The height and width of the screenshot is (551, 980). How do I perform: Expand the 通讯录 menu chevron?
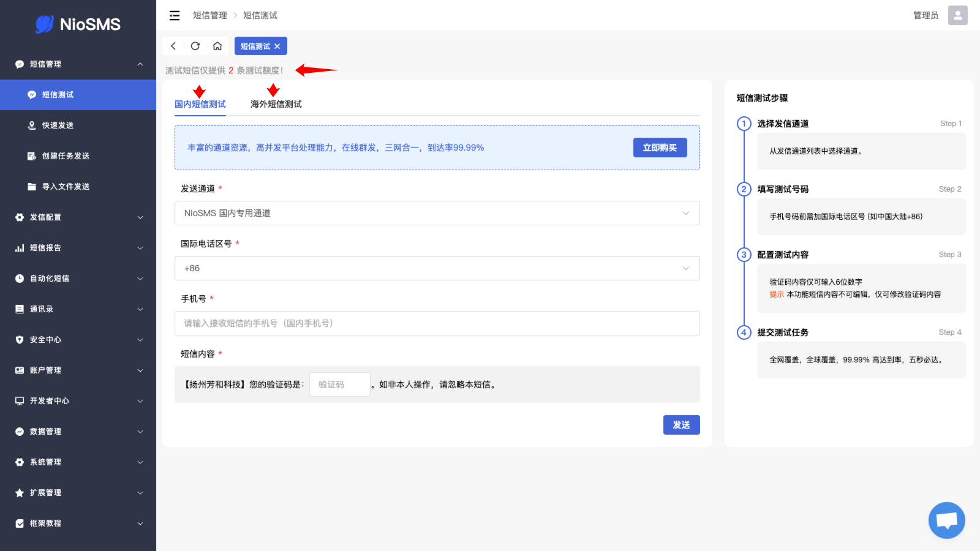click(x=140, y=309)
